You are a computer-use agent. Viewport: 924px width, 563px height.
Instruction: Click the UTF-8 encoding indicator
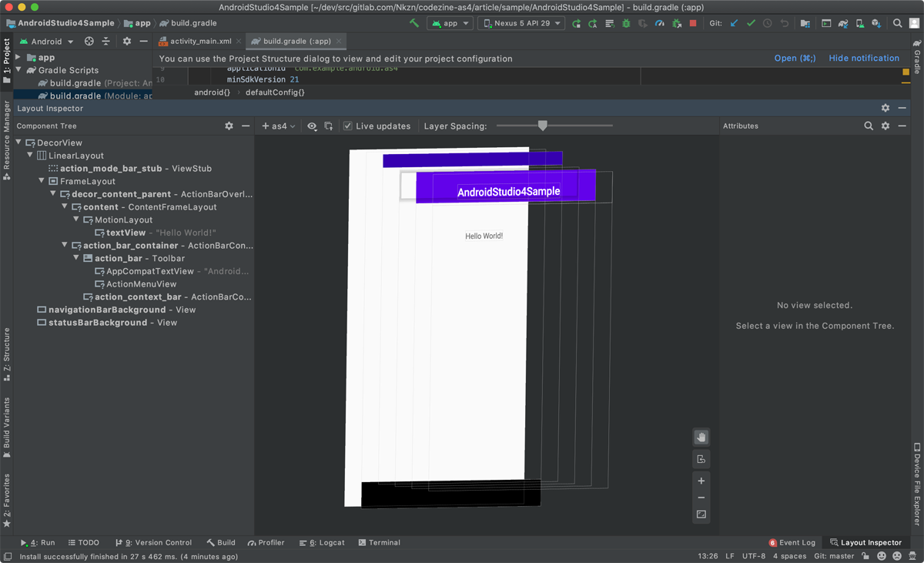coord(754,556)
